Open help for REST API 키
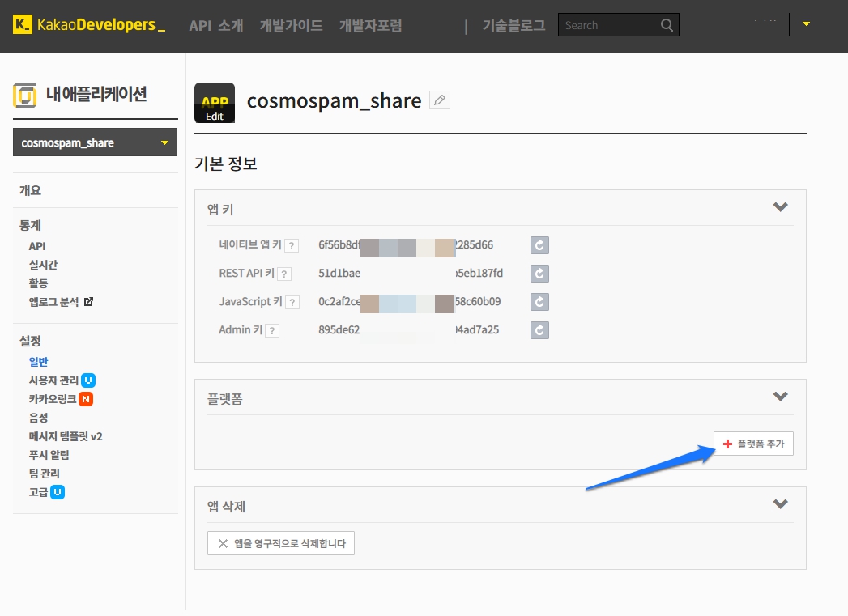The height and width of the screenshot is (616, 848). (284, 274)
